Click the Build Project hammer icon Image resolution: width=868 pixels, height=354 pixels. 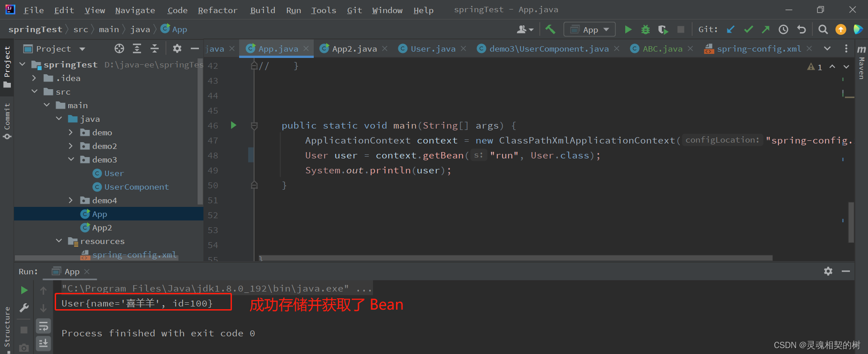[550, 29]
